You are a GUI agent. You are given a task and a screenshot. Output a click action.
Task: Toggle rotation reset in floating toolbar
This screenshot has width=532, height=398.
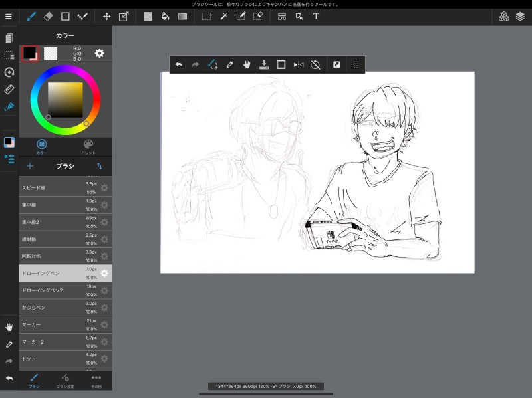point(316,64)
